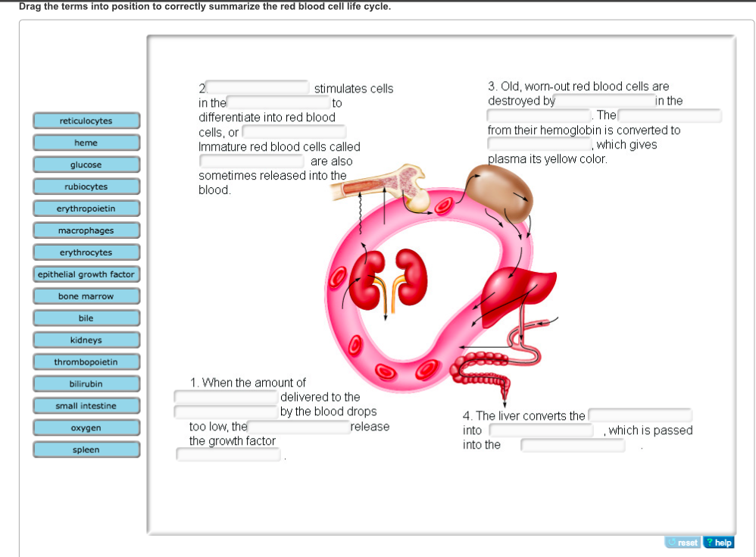The height and width of the screenshot is (557, 756).
Task: Click blank after 'in the' in step 2
Action: click(279, 102)
